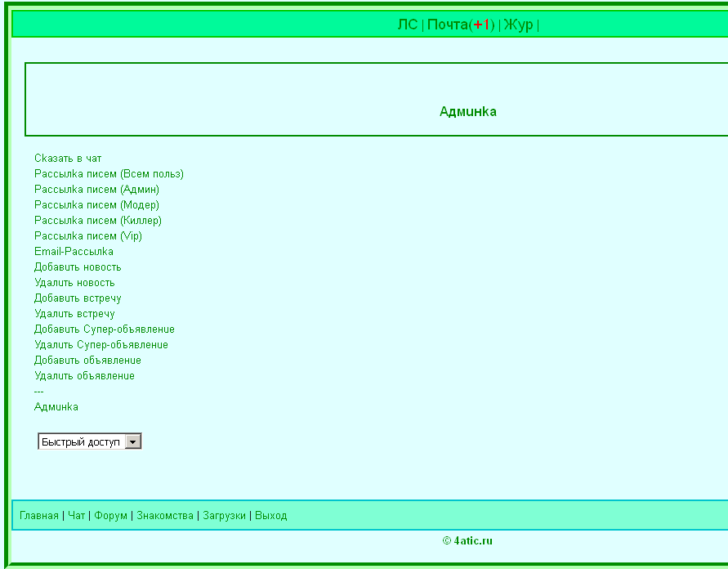
Task: Open Почта inbox with new message
Action: coord(460,25)
